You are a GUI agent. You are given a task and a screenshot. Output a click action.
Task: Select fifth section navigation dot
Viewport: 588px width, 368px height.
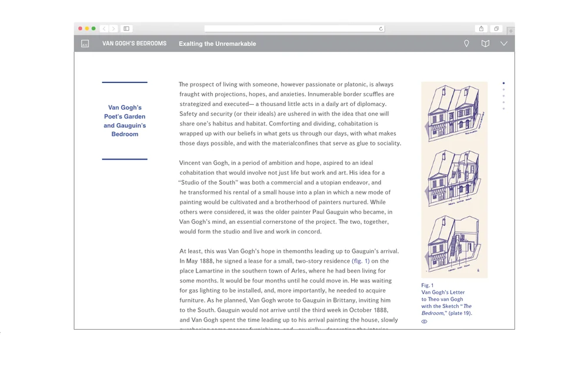(x=504, y=108)
